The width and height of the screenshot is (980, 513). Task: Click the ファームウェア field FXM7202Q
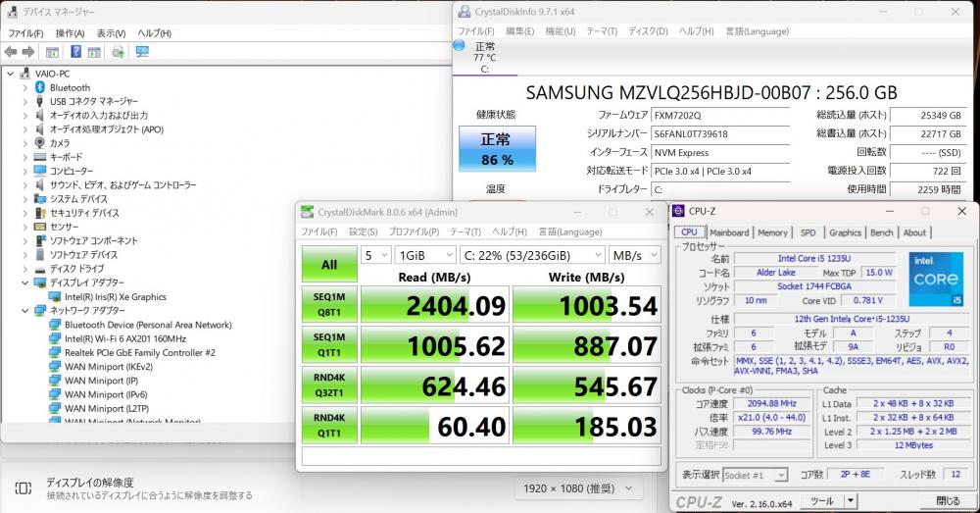click(720, 116)
